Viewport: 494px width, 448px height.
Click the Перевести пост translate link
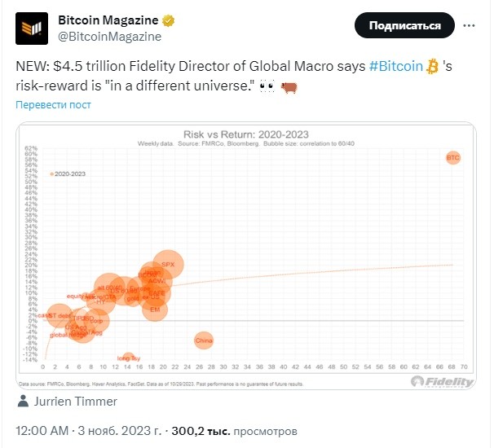coord(53,105)
